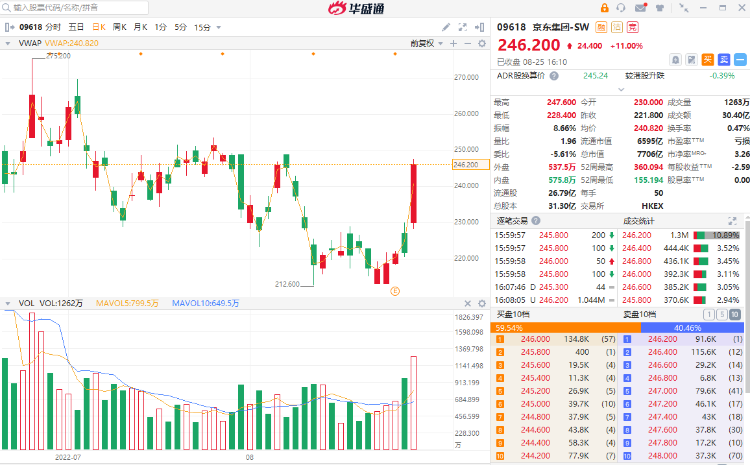The width and height of the screenshot is (750, 465).
Task: Click ask level 1 price 246.200
Action: click(x=662, y=339)
